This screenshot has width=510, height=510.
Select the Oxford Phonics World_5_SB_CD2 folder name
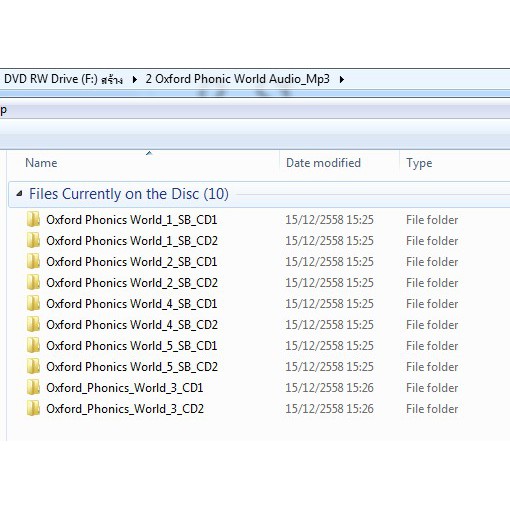132,367
